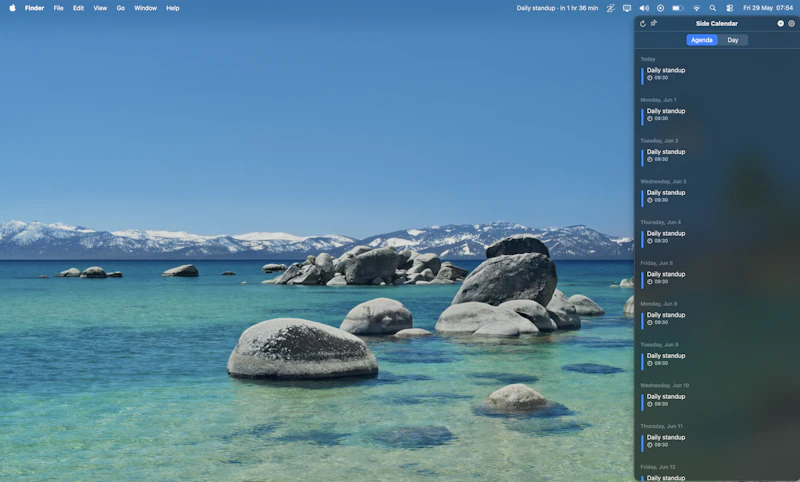The height and width of the screenshot is (482, 800).
Task: Open the Help menu
Action: (172, 8)
